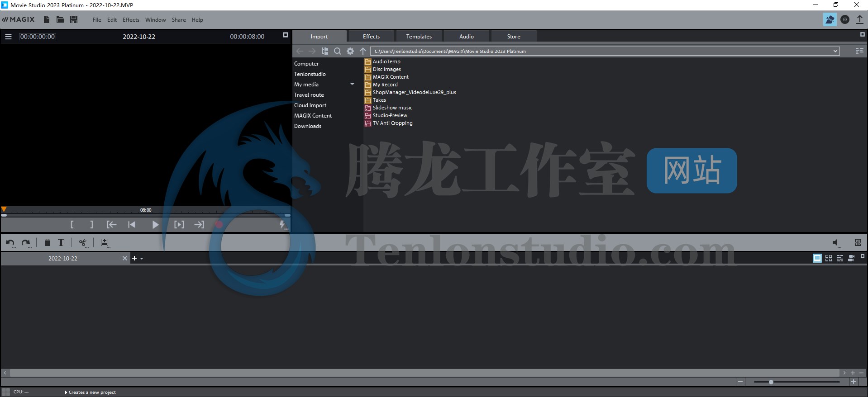Maximize the preview monitor panel
Screen dimensions: 868x397
[x=286, y=35]
